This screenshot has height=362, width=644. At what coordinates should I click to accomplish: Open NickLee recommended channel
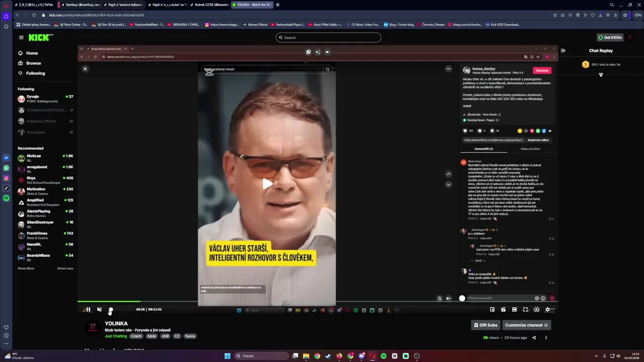45,158
